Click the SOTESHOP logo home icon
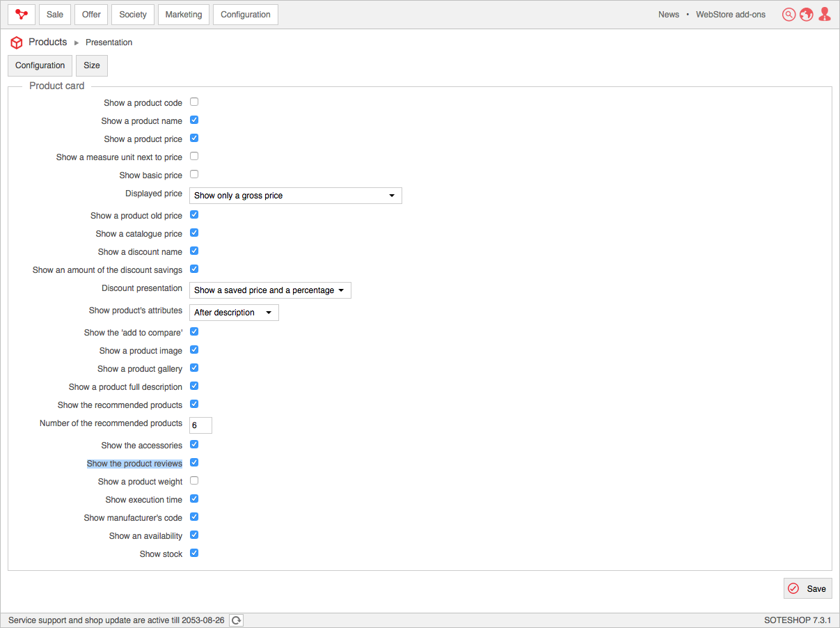Screen dimensions: 840x628 click(22, 15)
